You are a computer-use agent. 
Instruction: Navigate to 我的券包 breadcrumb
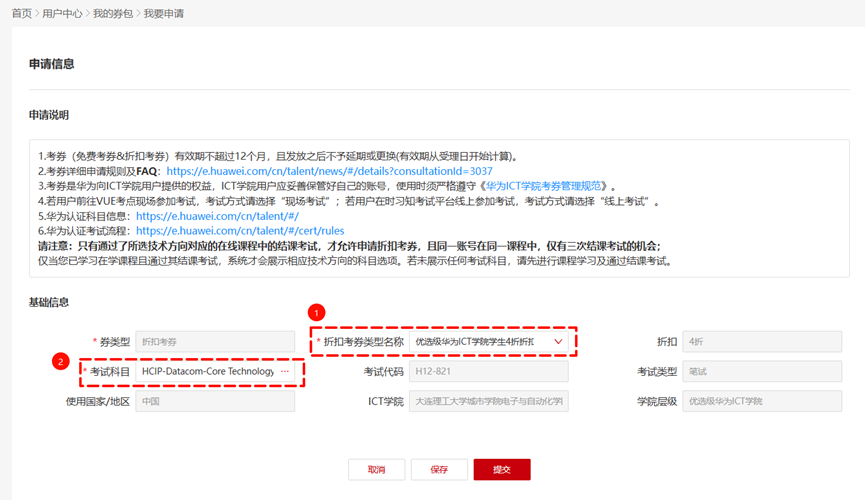tap(113, 13)
